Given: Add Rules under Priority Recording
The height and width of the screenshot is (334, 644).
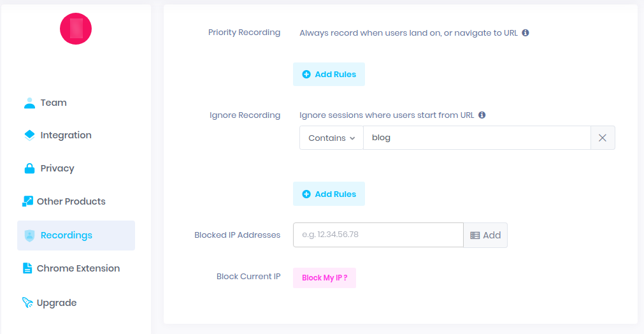Looking at the screenshot, I should [329, 75].
